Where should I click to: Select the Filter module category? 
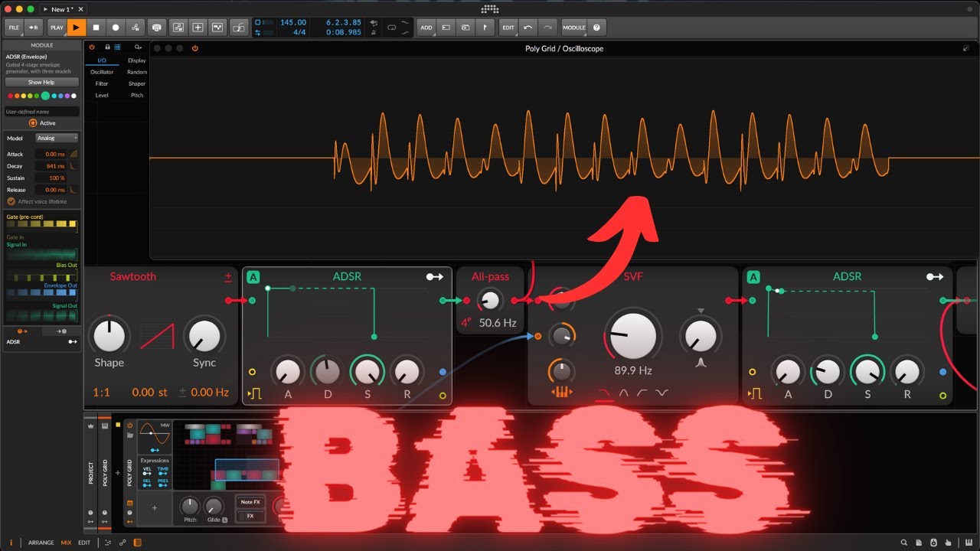point(102,83)
